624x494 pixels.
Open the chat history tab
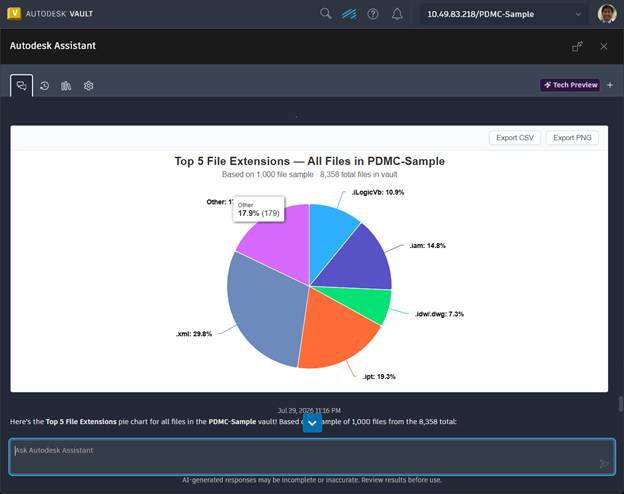(45, 86)
